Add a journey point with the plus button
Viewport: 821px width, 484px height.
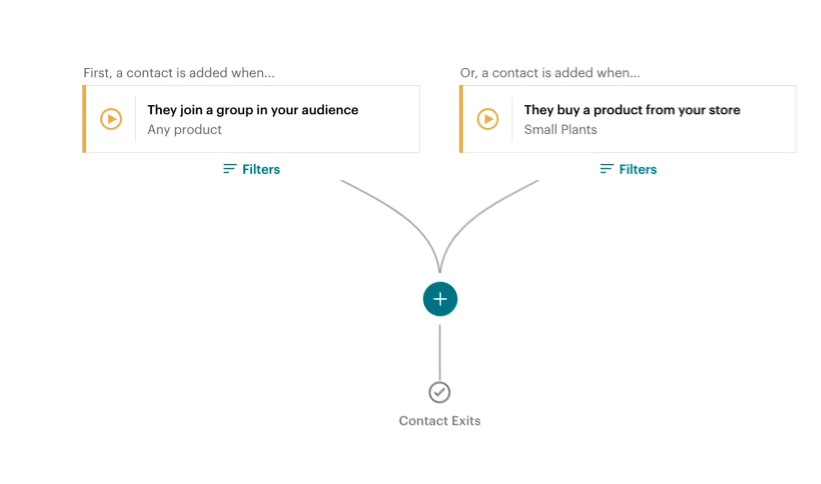[440, 299]
